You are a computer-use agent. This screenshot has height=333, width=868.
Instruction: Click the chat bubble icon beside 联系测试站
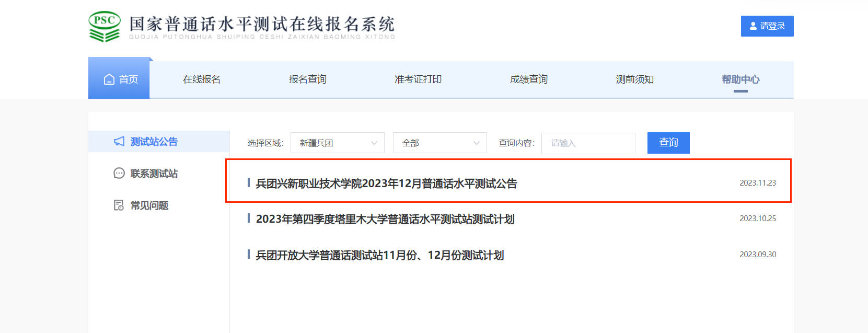coord(119,174)
